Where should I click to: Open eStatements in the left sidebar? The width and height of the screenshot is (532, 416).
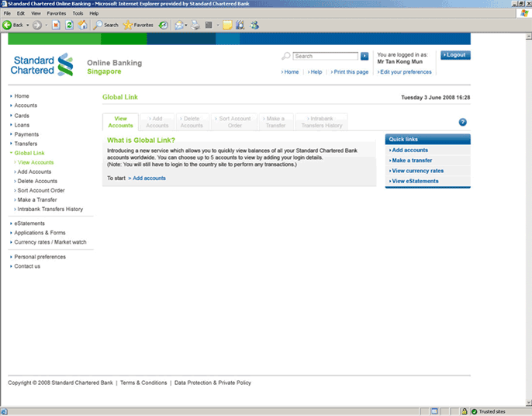(29, 224)
